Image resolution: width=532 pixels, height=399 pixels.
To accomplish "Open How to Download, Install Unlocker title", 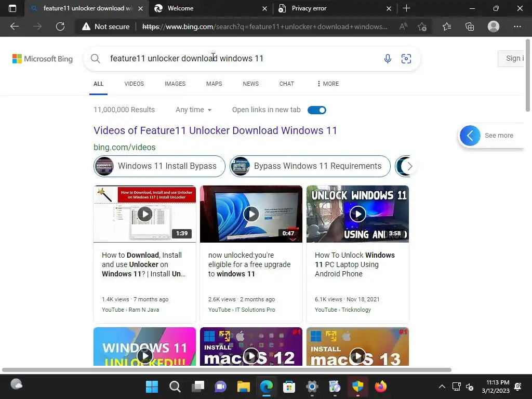I will pyautogui.click(x=144, y=264).
